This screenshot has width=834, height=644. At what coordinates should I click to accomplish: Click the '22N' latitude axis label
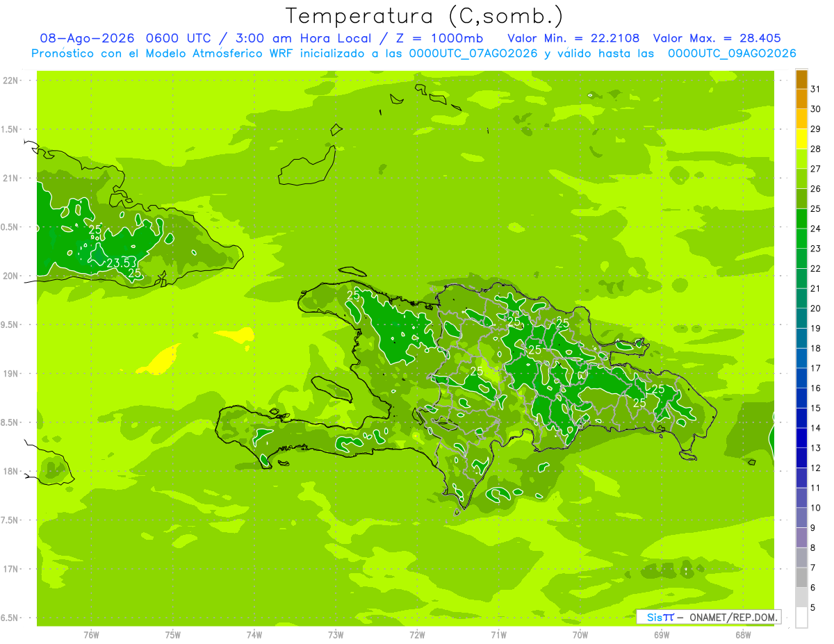(10, 81)
